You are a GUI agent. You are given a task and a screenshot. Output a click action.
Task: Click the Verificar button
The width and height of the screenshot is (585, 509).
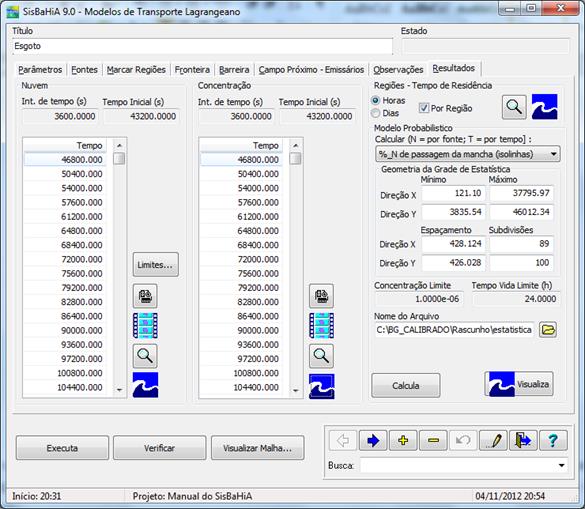click(160, 448)
